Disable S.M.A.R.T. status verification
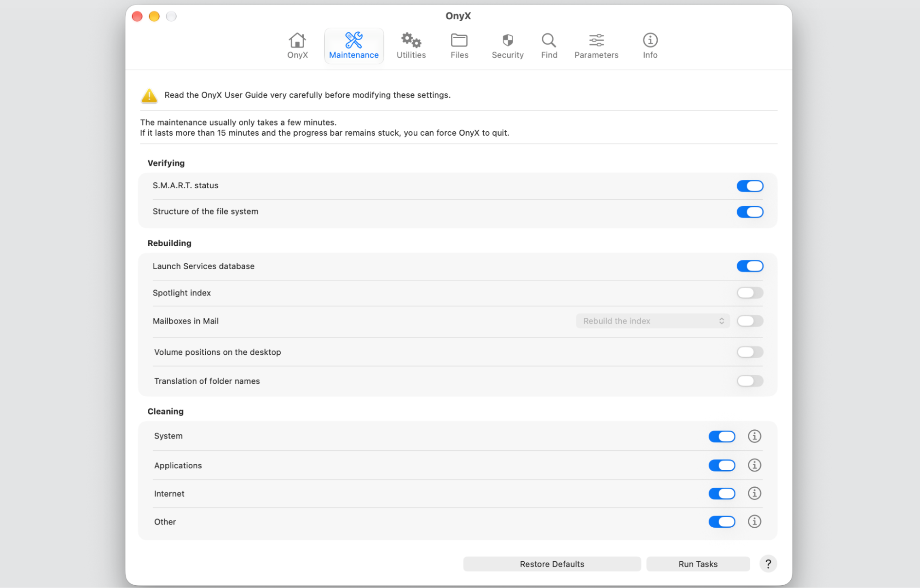920x588 pixels. [x=750, y=186]
